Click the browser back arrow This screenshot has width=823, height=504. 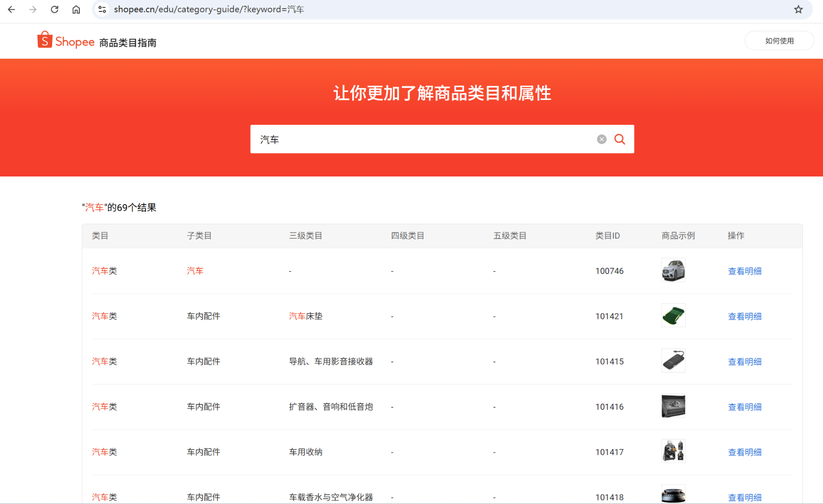click(11, 10)
